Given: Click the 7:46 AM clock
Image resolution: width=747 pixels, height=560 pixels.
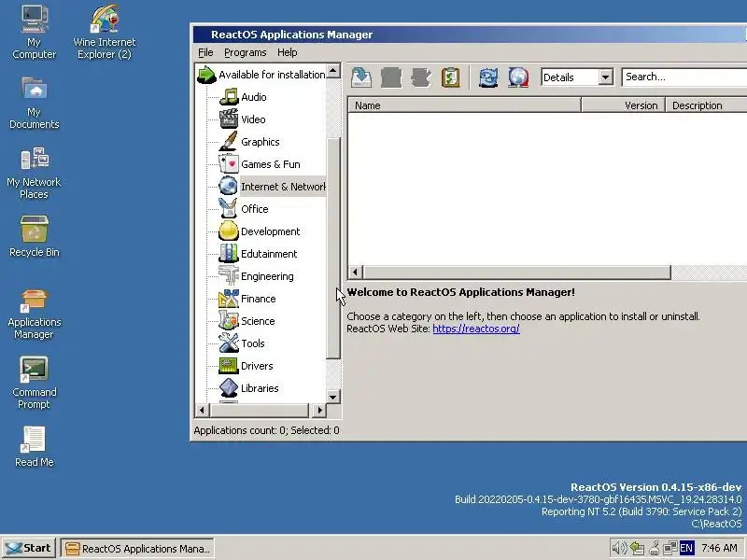Looking at the screenshot, I should coord(719,548).
